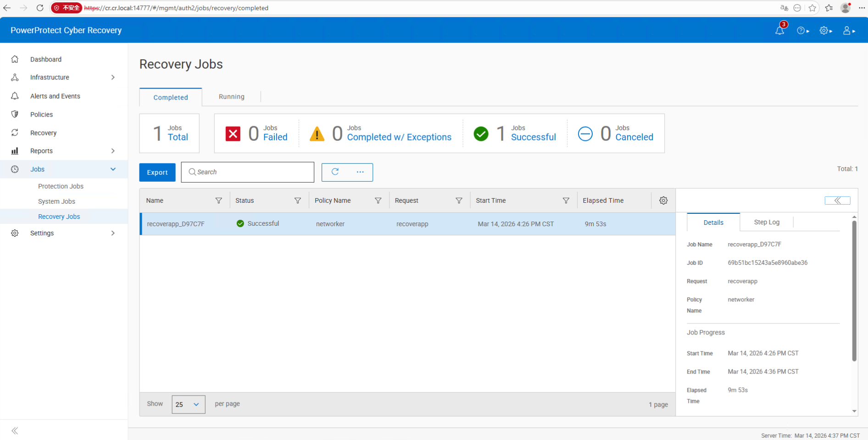Open the table column settings gear
The width and height of the screenshot is (868, 440).
tap(663, 201)
